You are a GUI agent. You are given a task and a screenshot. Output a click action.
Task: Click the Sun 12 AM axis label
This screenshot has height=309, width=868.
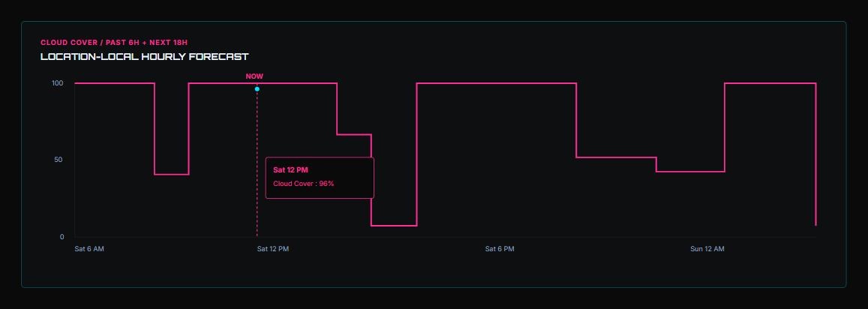(707, 249)
